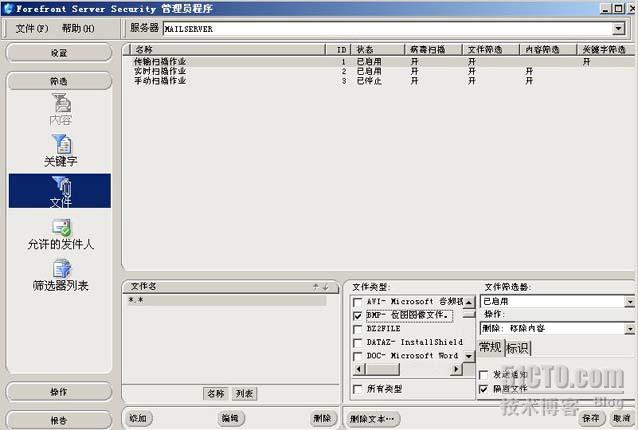
Task: Switch to 列表 view button
Action: [245, 394]
